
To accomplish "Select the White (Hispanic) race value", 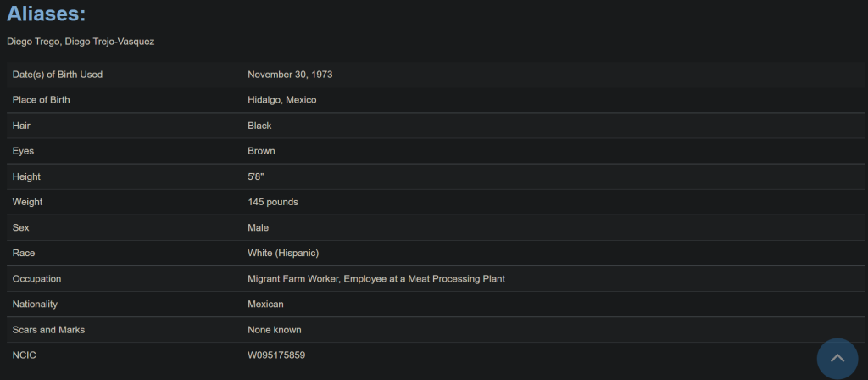I will click(283, 253).
